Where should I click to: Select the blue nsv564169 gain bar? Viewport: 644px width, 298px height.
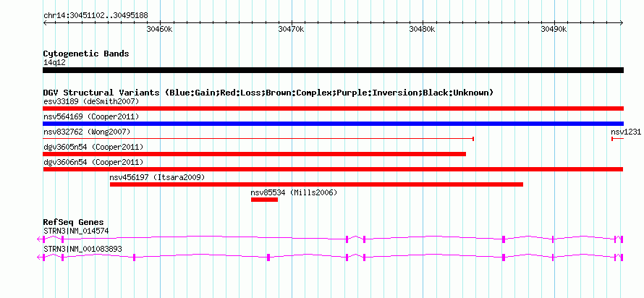(333, 124)
